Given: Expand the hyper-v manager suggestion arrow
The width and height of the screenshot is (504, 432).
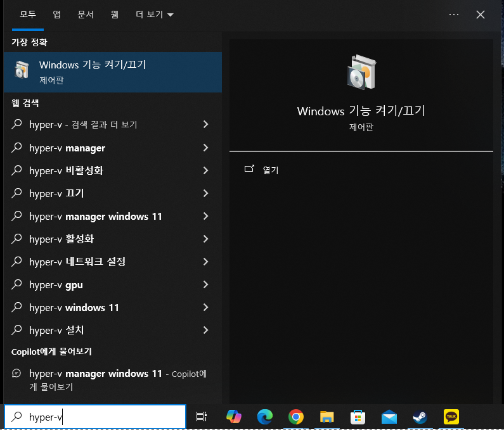Looking at the screenshot, I should (x=205, y=148).
